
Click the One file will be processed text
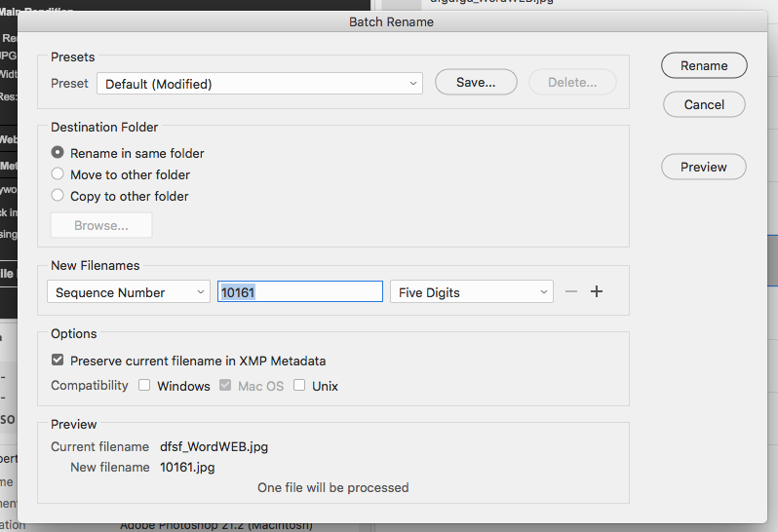tap(332, 488)
